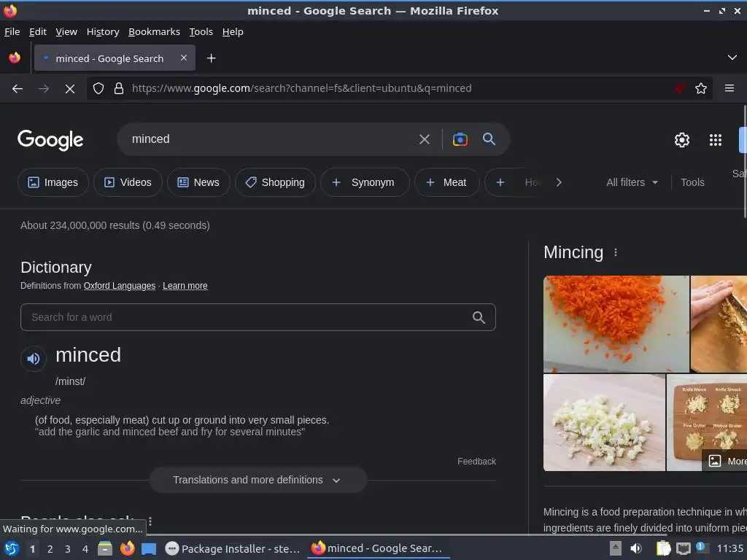Open the File menu

(x=12, y=32)
